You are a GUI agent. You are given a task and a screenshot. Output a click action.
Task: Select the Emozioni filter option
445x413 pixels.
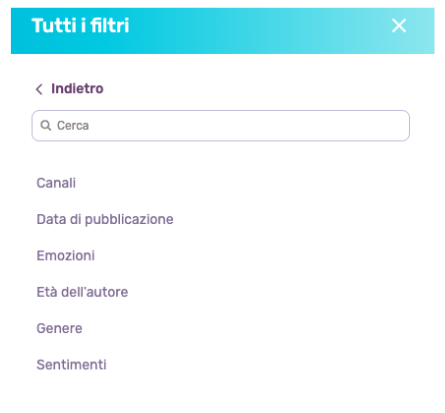point(66,256)
